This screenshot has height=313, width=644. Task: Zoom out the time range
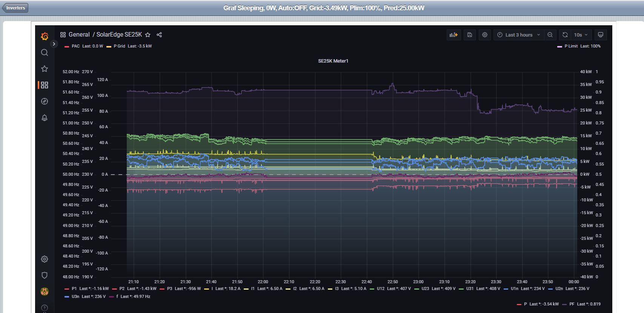click(x=550, y=35)
